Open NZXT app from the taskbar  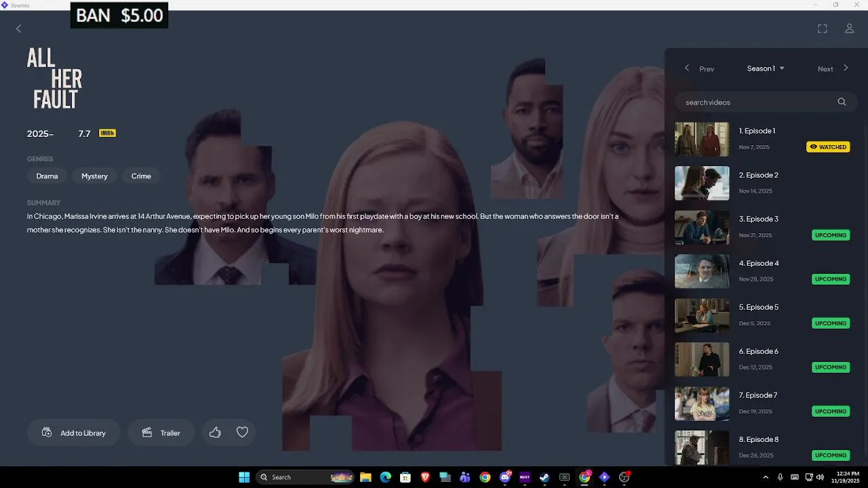point(524,477)
